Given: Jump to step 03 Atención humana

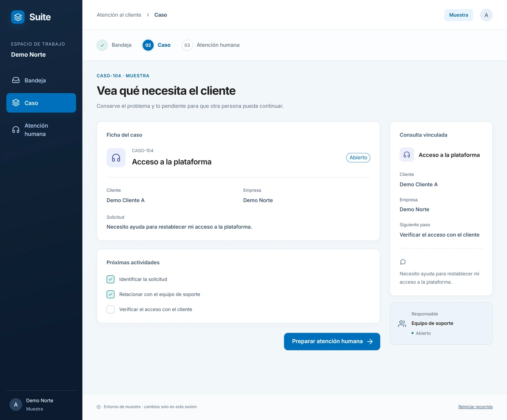Looking at the screenshot, I should [211, 45].
